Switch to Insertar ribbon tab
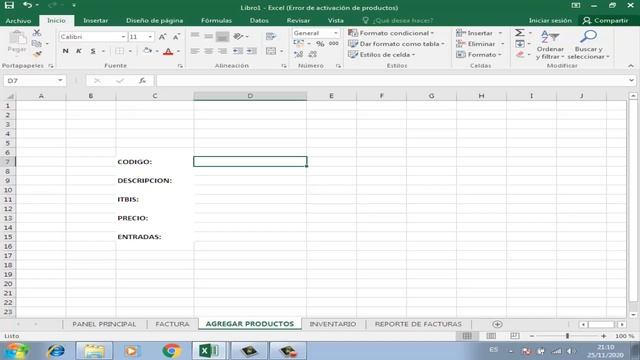The width and height of the screenshot is (640, 360). pyautogui.click(x=96, y=20)
